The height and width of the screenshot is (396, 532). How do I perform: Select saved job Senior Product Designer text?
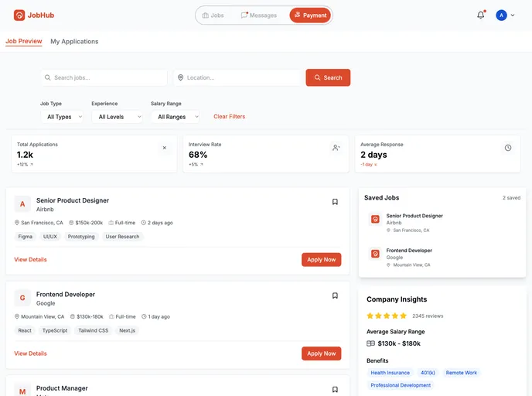tap(414, 216)
